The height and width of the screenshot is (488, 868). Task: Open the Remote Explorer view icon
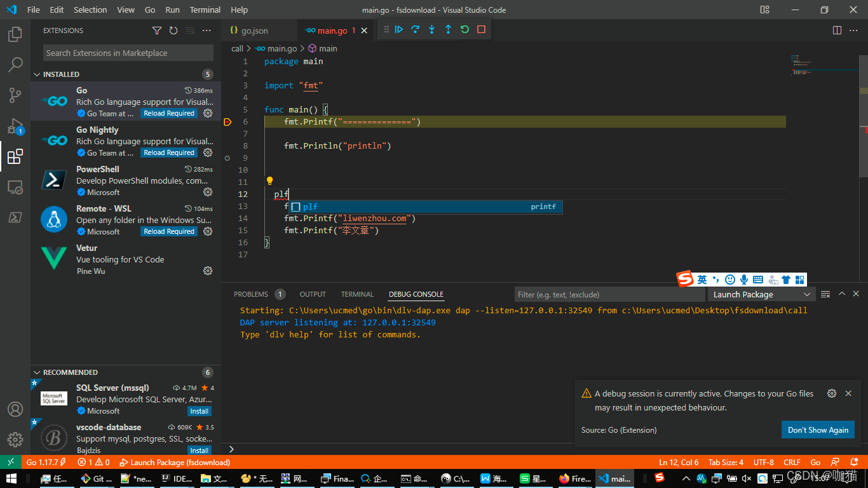click(15, 187)
